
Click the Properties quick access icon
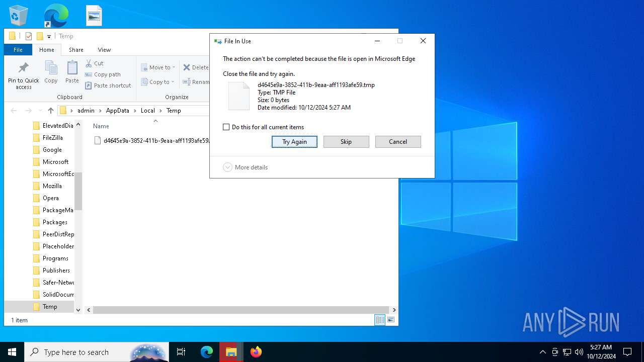pyautogui.click(x=29, y=36)
